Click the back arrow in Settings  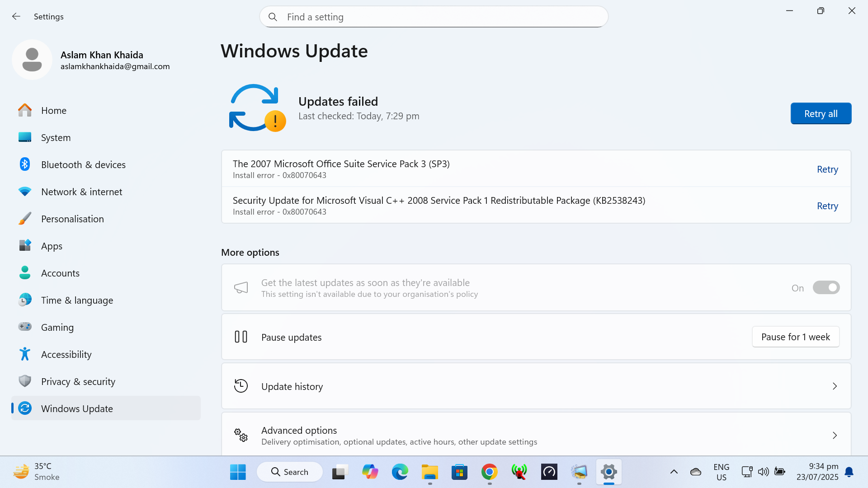pos(16,17)
